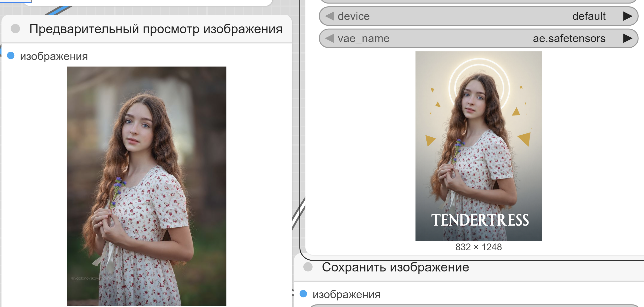Click right arrow on vae_name selector
This screenshot has width=644, height=307.
click(627, 38)
